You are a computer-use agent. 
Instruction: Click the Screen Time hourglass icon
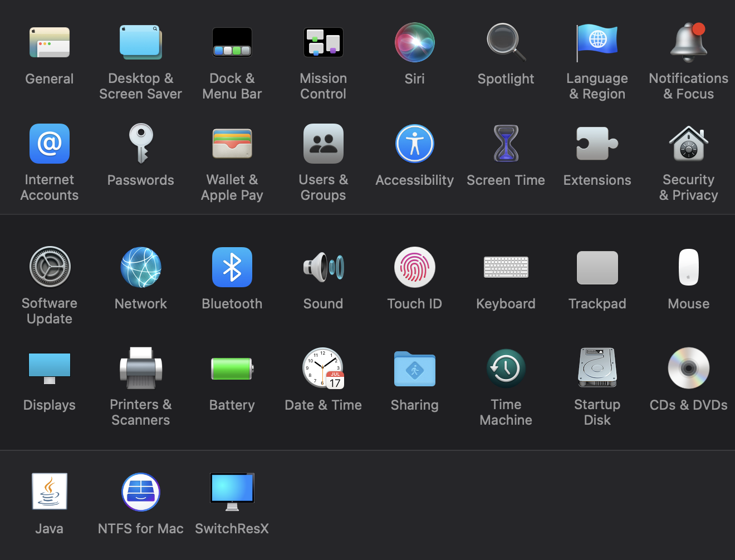(506, 144)
